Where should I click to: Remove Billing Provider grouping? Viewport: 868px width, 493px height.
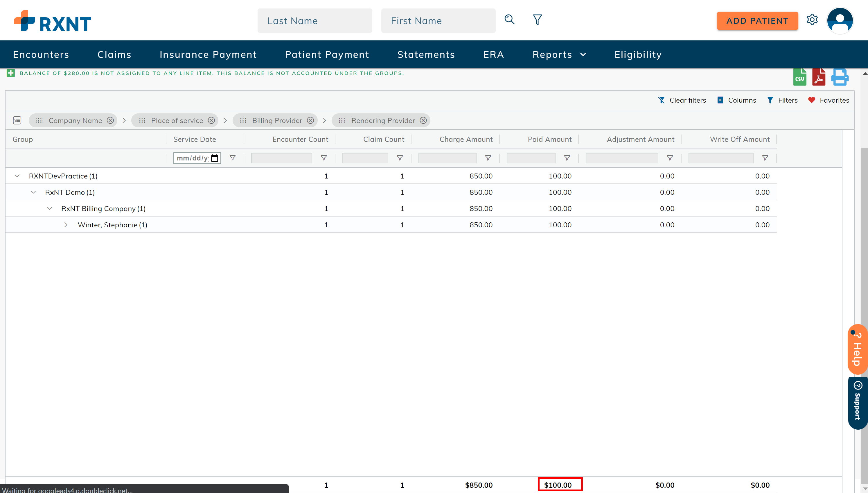pos(310,120)
